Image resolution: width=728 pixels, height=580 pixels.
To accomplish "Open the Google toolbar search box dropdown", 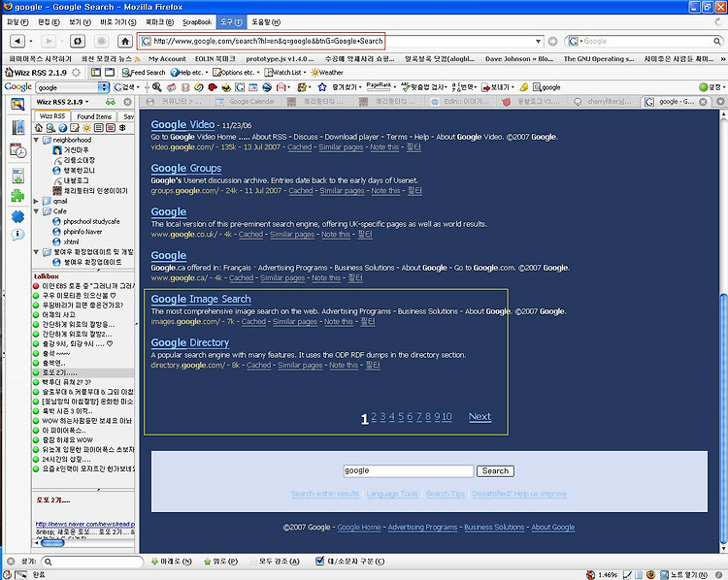I will 104,86.
